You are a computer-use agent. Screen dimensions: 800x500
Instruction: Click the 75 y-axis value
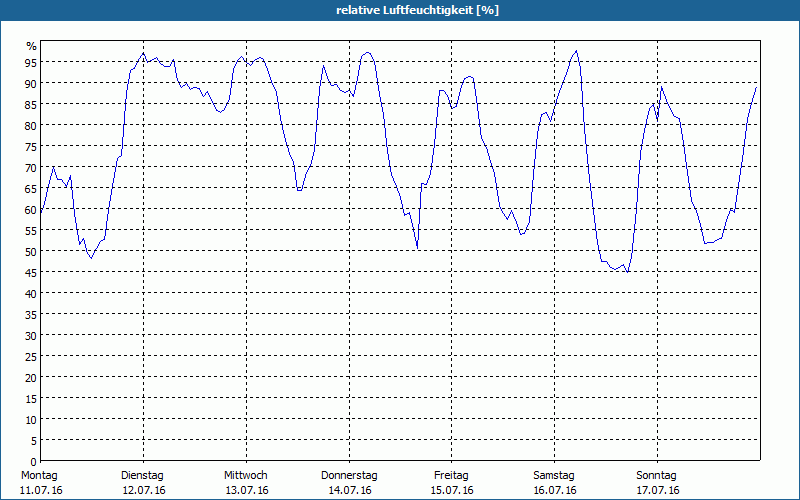[x=31, y=147]
